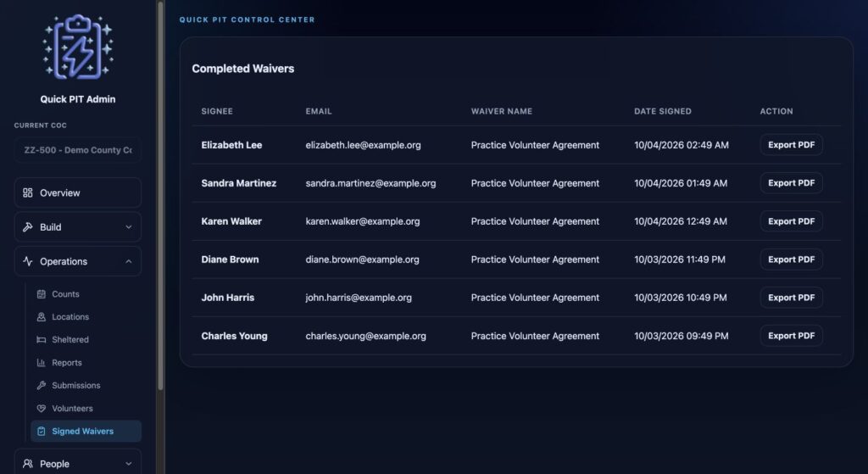Click Practice Volunteer Agreement in Charles Young's row

535,336
